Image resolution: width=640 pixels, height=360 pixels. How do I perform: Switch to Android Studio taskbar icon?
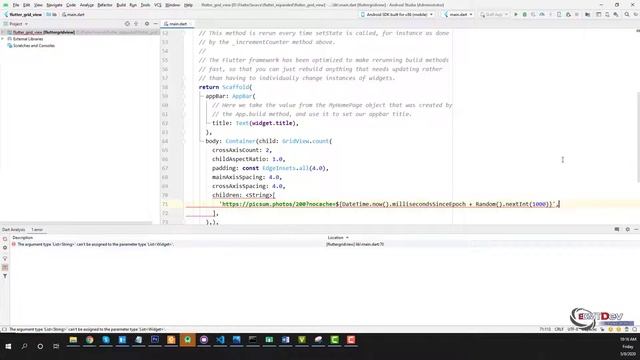click(188, 340)
